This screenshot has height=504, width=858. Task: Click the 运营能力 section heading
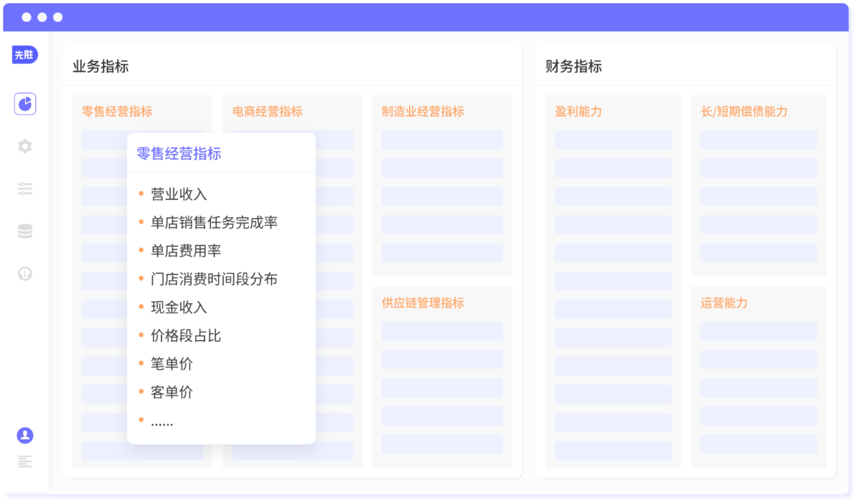point(724,303)
